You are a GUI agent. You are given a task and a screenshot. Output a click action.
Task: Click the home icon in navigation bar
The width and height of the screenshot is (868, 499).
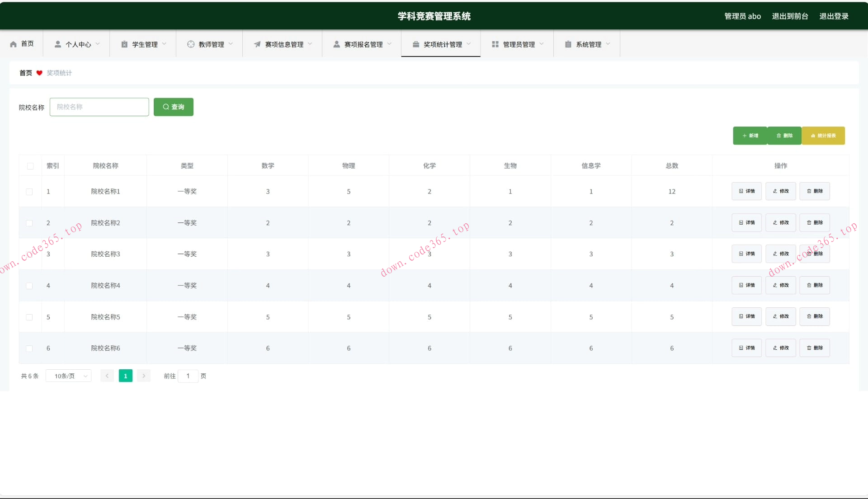(13, 44)
